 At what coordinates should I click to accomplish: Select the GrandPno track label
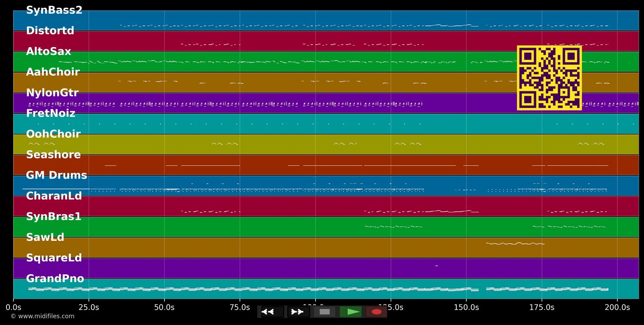point(55,279)
